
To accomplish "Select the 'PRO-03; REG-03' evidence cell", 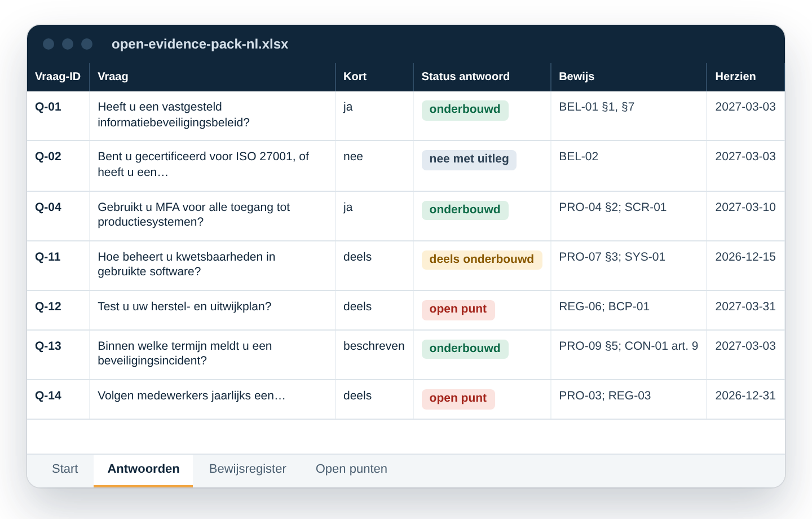I will (629, 399).
